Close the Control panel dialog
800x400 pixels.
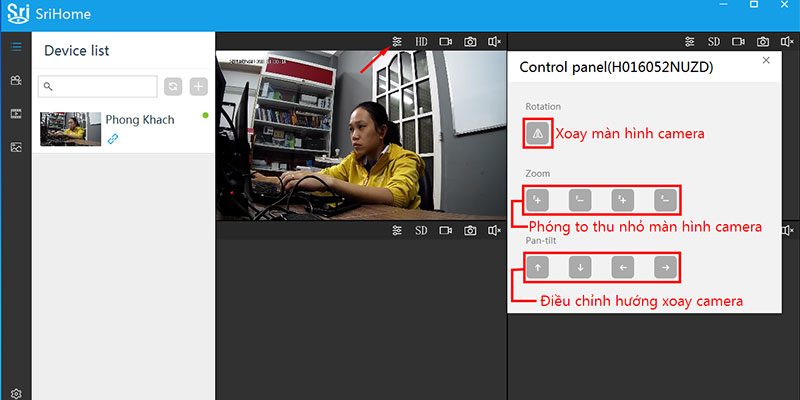coord(766,60)
